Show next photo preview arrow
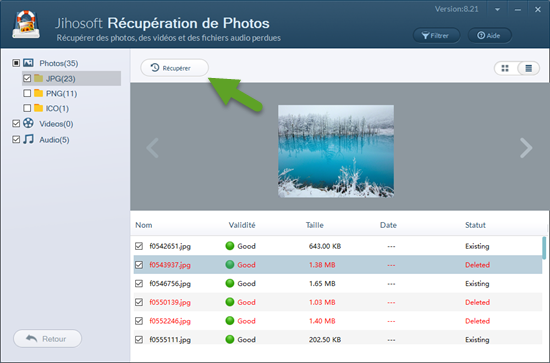Viewport: 550px width, 363px height. (526, 148)
